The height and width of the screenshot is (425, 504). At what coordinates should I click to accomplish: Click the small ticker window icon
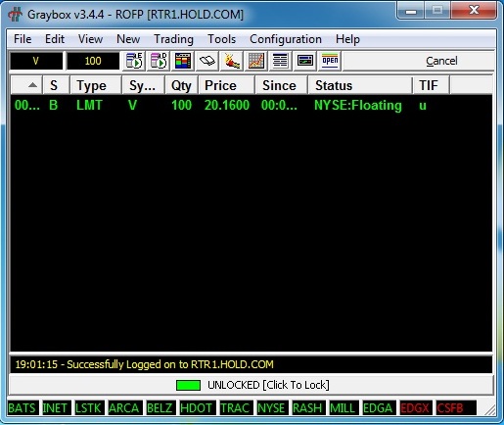[305, 61]
